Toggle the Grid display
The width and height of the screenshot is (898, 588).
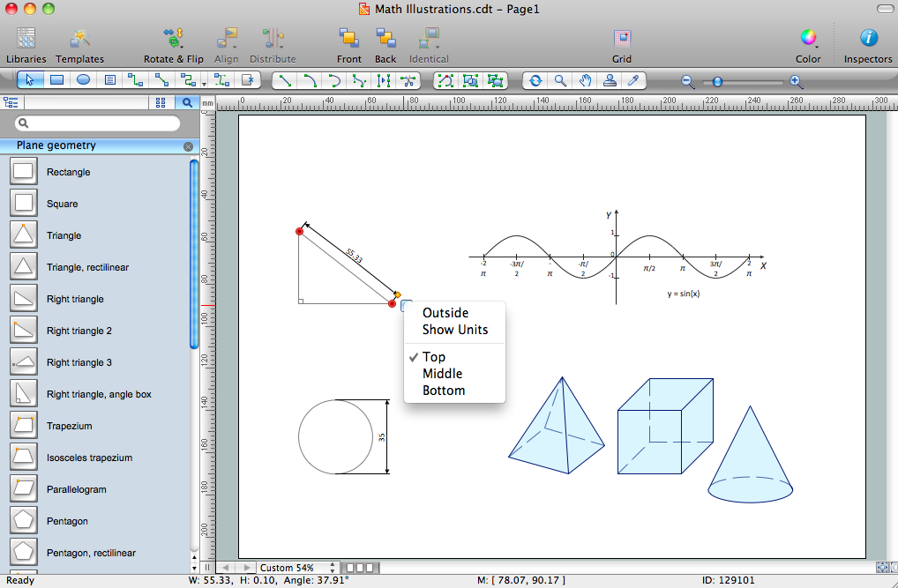pyautogui.click(x=622, y=39)
